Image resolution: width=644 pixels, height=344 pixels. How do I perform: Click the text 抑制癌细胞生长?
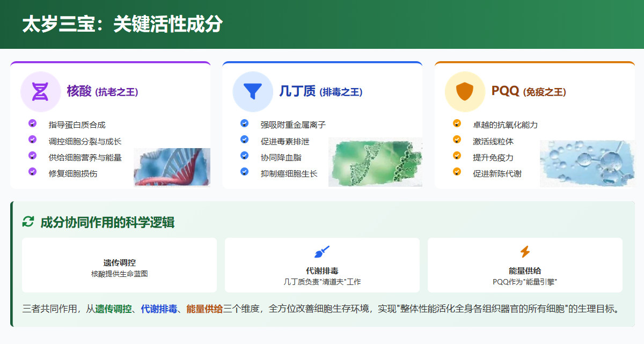289,174
